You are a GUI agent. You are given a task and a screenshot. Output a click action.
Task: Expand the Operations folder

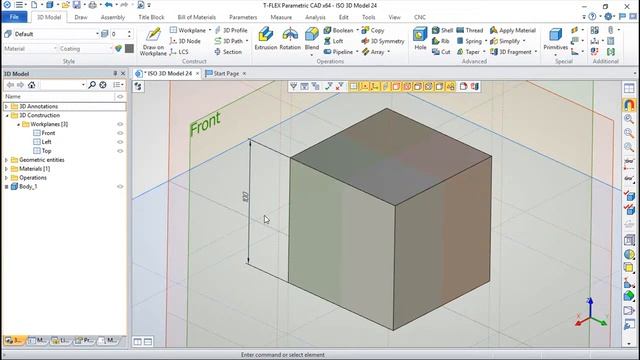(6, 178)
